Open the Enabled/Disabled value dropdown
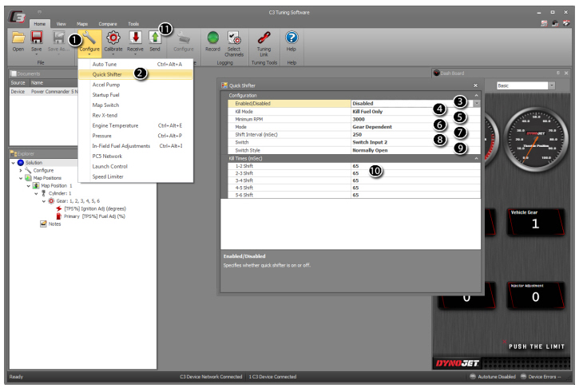This screenshot has width=587, height=392. point(477,103)
